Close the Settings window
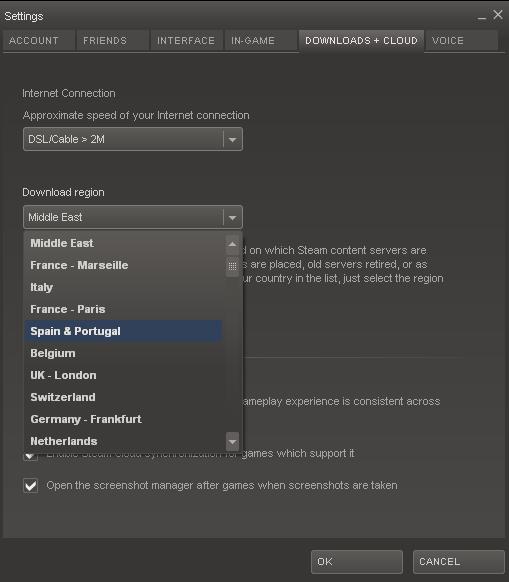This screenshot has width=509, height=582. click(x=498, y=15)
